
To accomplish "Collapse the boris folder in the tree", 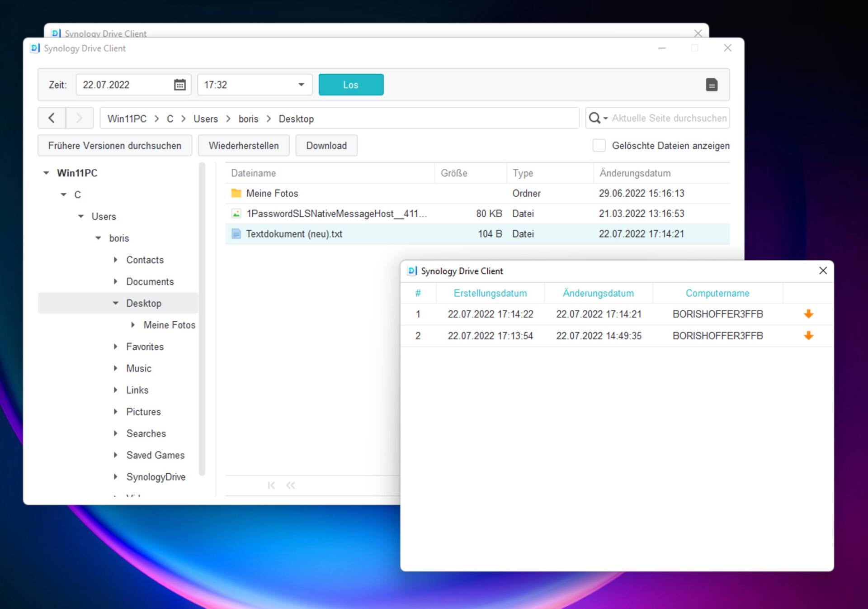I will [98, 238].
